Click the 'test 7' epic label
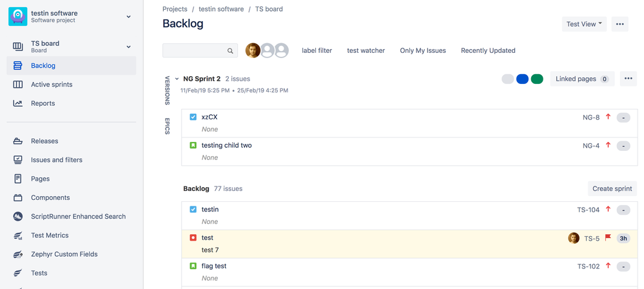644x289 pixels. (210, 250)
